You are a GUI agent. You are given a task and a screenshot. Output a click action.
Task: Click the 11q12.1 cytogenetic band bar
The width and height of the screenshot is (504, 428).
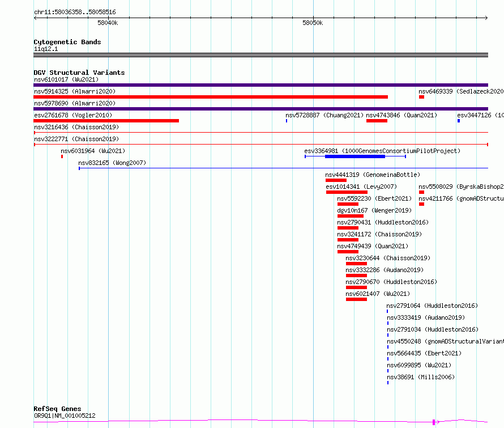pyautogui.click(x=260, y=55)
